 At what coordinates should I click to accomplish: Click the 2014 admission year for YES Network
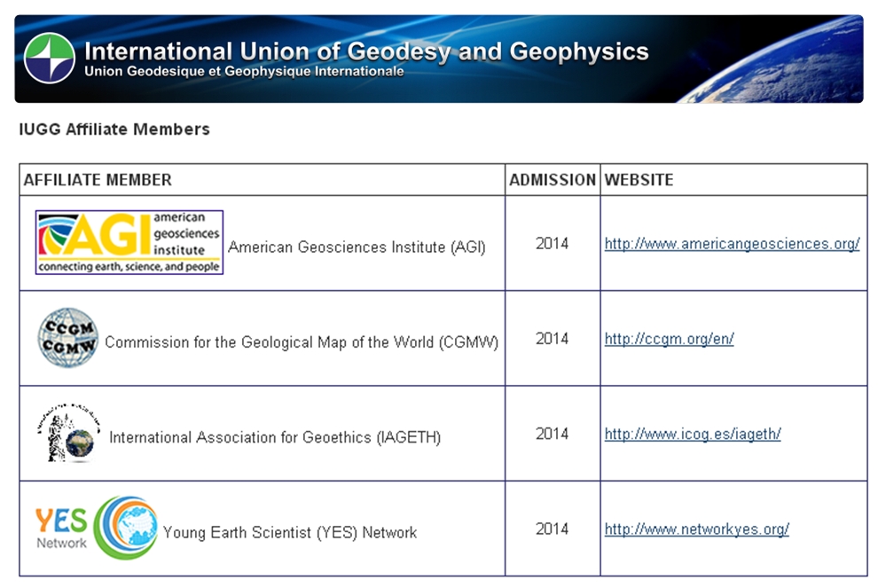553,529
